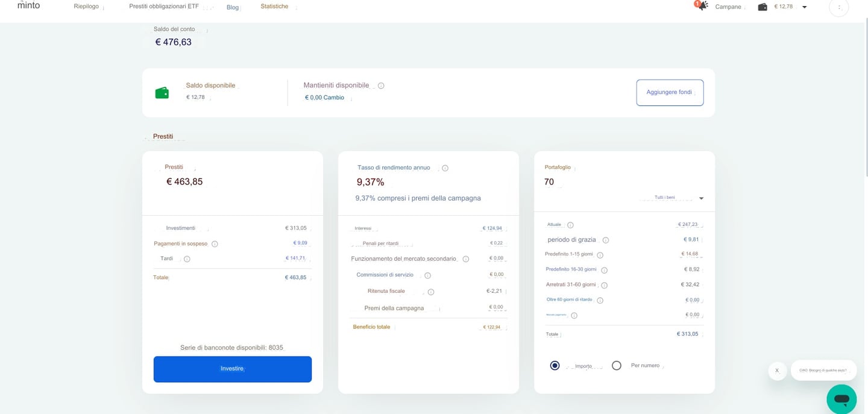Screen dimensions: 868x414
Task: Click info icon next to Pagamenti in sospeso
Action: click(x=215, y=244)
